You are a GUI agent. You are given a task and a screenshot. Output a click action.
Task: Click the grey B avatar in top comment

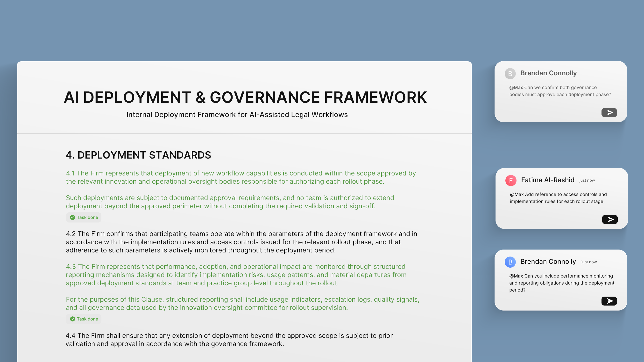[x=510, y=73]
